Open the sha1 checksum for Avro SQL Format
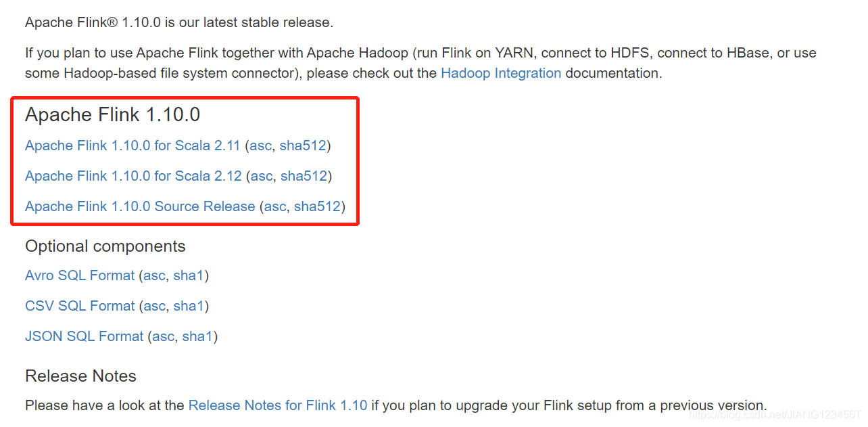The image size is (868, 427). click(189, 275)
